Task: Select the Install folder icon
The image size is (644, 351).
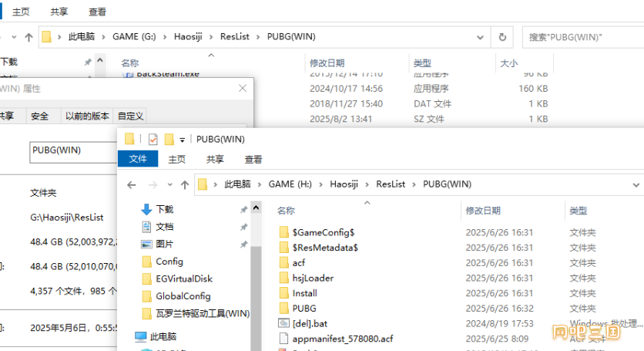Action: click(283, 293)
